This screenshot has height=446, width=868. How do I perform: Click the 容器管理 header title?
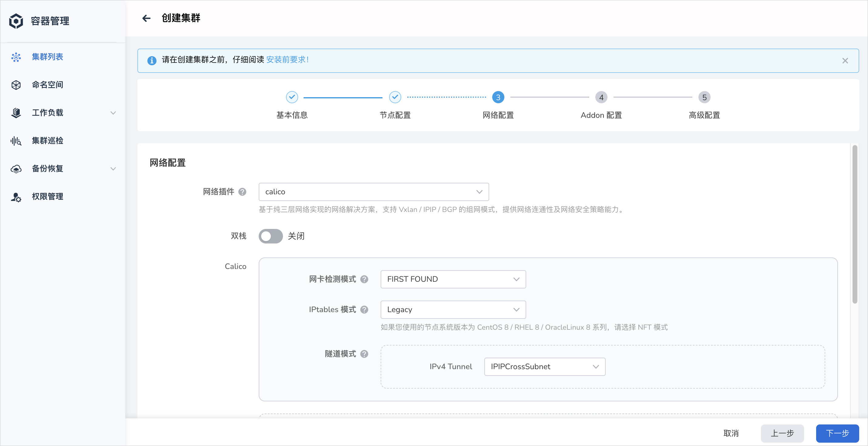50,21
